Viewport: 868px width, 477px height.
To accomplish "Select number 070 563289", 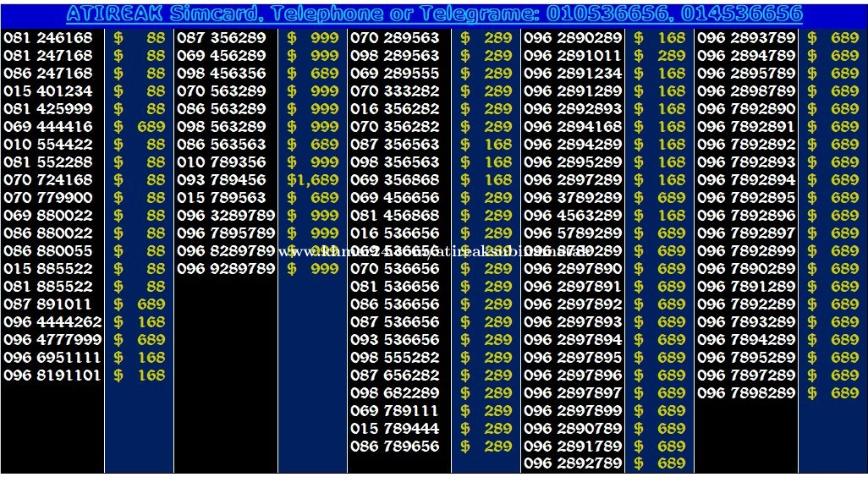I will point(222,91).
